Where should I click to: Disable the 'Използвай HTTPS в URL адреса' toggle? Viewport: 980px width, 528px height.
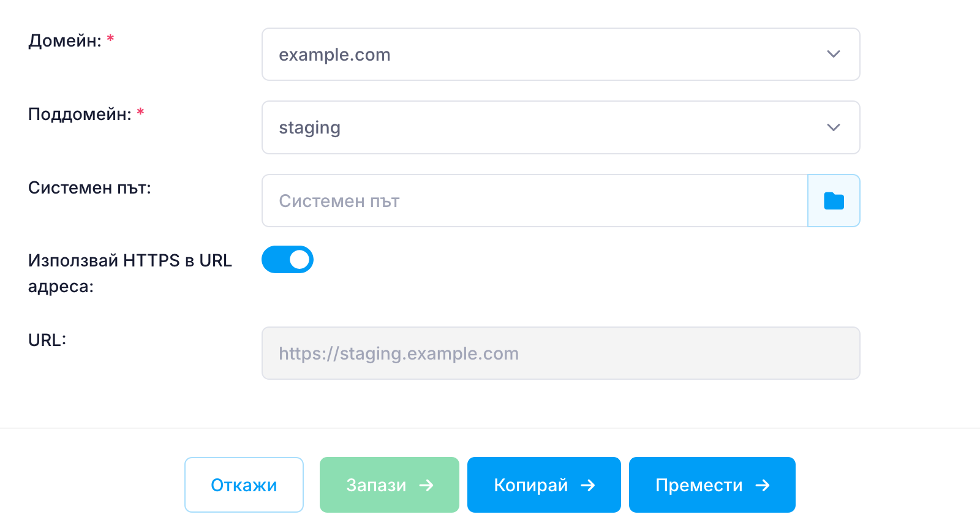[x=287, y=259]
